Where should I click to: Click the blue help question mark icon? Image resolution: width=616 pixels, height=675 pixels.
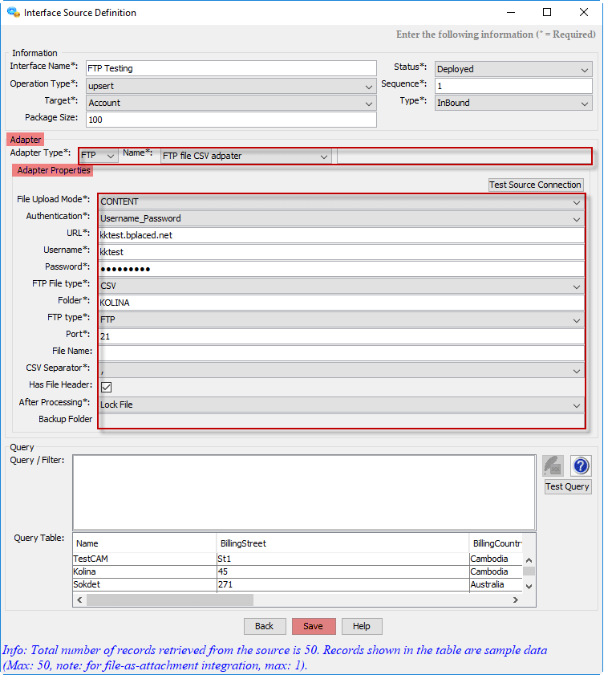(x=581, y=466)
